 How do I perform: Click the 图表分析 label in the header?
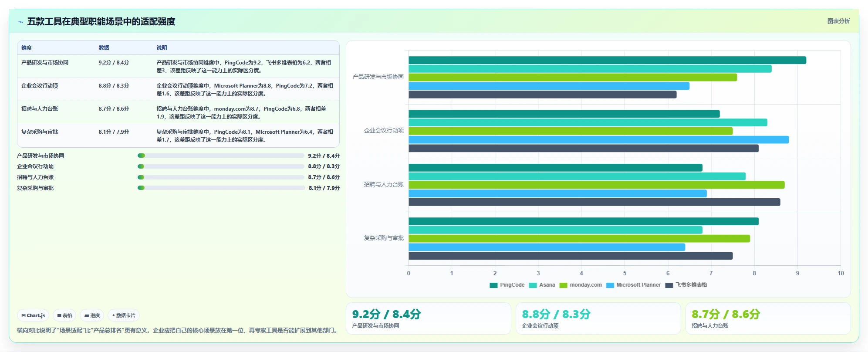click(838, 21)
